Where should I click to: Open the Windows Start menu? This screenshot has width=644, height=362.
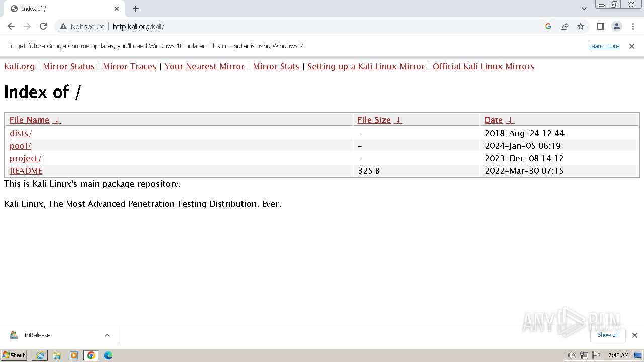pos(14,355)
